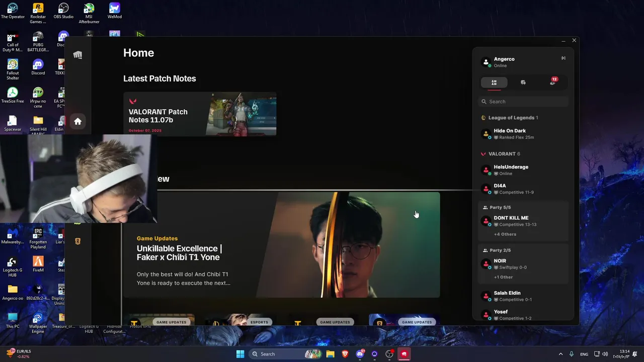Select friend Hide On Dark
Image resolution: width=644 pixels, height=362 pixels.
click(523, 134)
